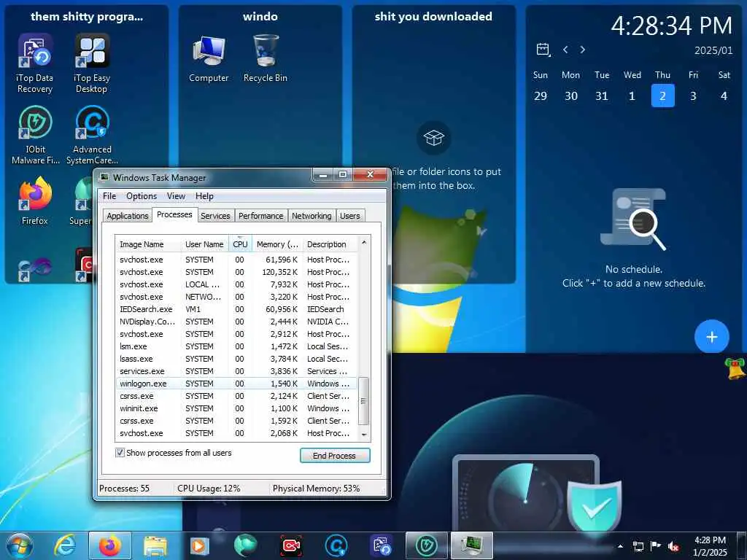Switch to Firefox in the taskbar
This screenshot has width=747, height=560.
(110, 545)
